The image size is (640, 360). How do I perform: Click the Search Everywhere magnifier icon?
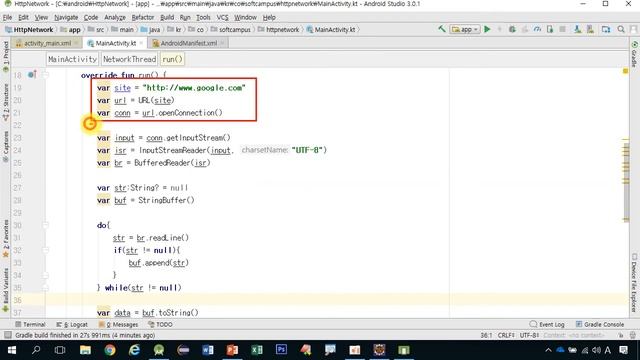(x=621, y=29)
